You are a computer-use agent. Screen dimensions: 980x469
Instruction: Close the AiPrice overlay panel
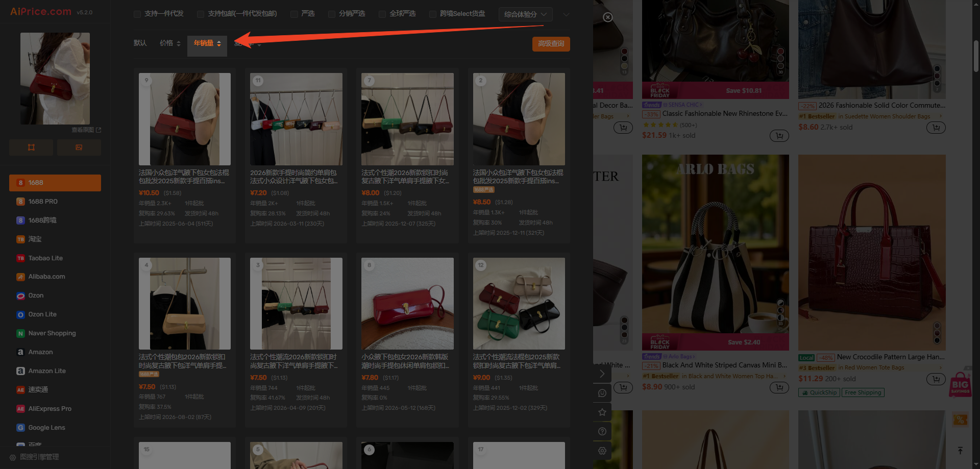pos(607,17)
